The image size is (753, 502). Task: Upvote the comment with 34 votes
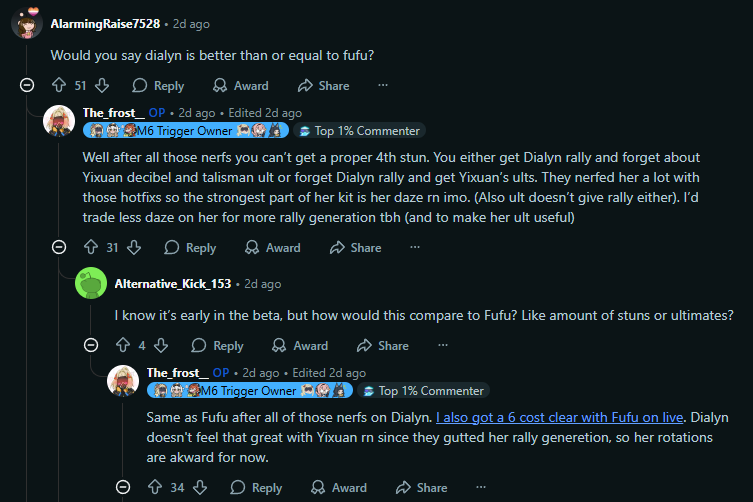click(154, 487)
